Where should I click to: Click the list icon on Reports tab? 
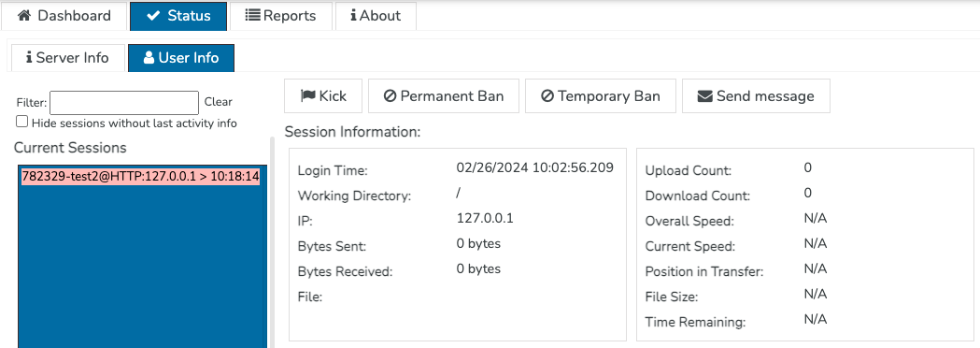[252, 16]
